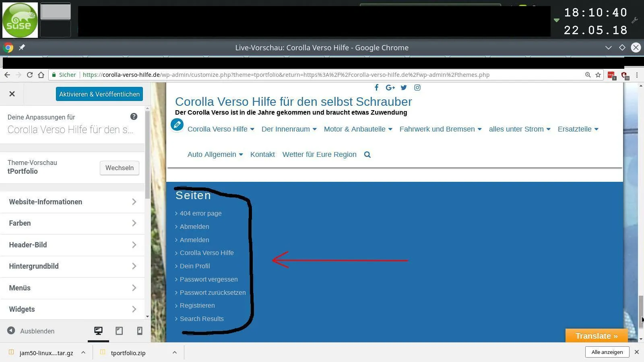Open the site search magnifier icon

[367, 154]
